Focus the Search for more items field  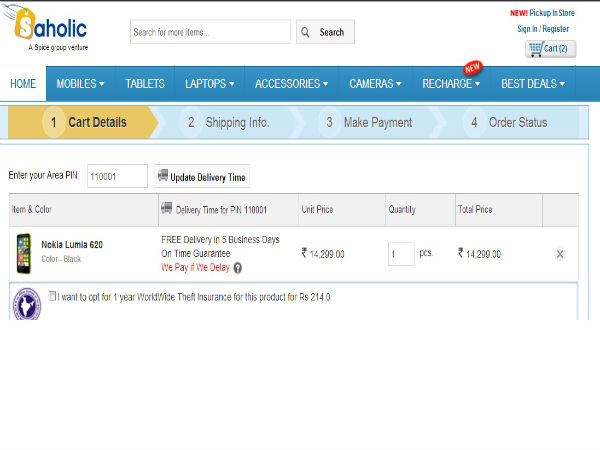point(210,33)
